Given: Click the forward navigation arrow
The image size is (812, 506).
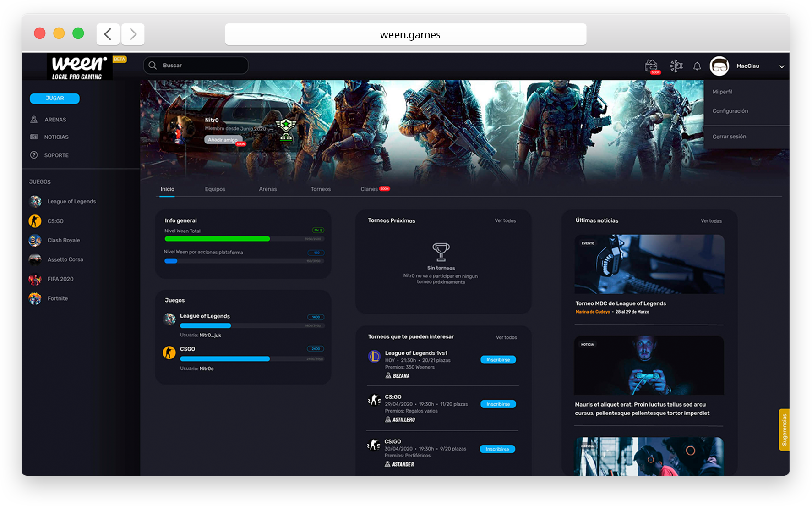Looking at the screenshot, I should 132,33.
